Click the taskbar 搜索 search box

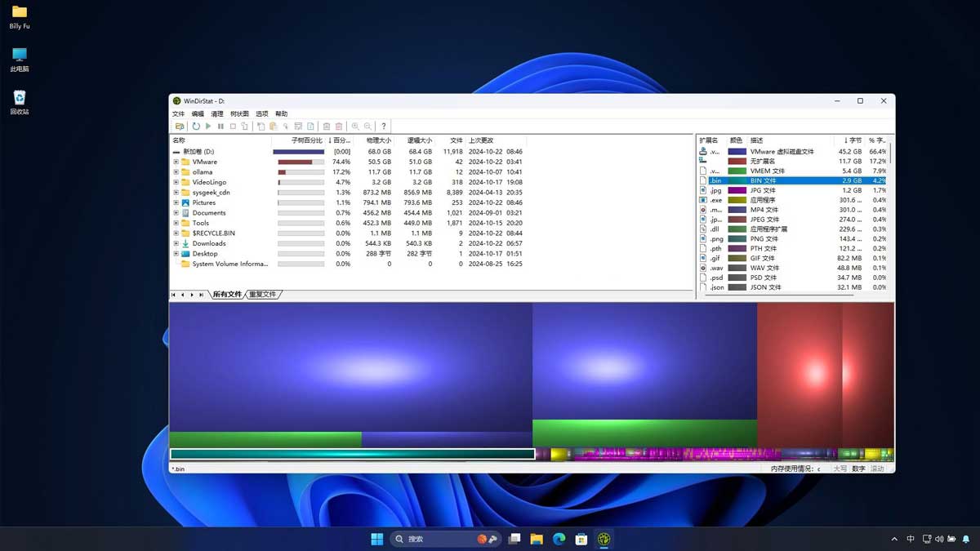tap(443, 539)
